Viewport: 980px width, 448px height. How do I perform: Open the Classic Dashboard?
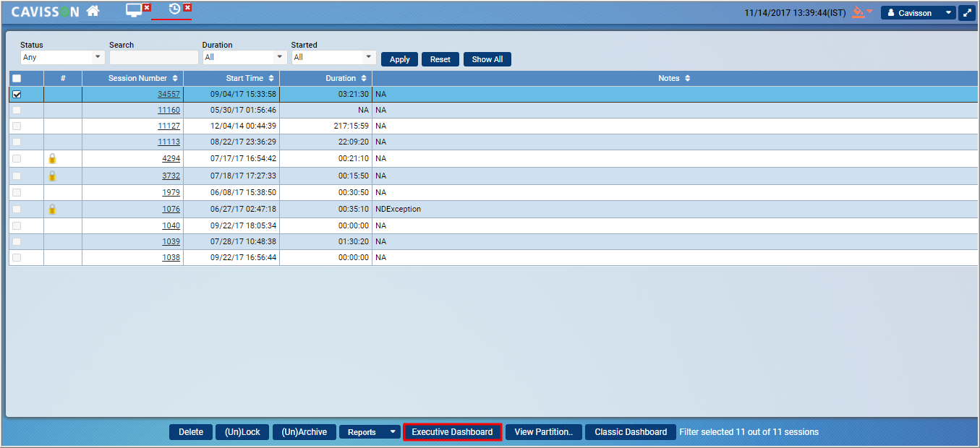click(x=631, y=432)
